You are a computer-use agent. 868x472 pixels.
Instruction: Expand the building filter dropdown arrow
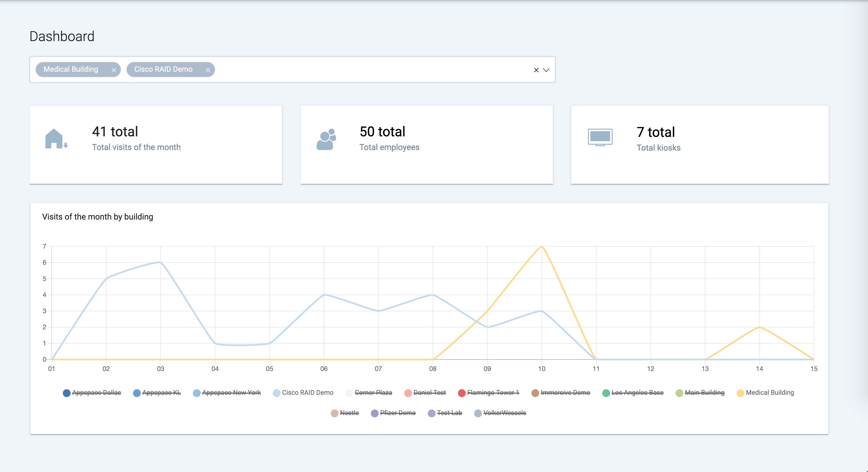click(x=546, y=70)
